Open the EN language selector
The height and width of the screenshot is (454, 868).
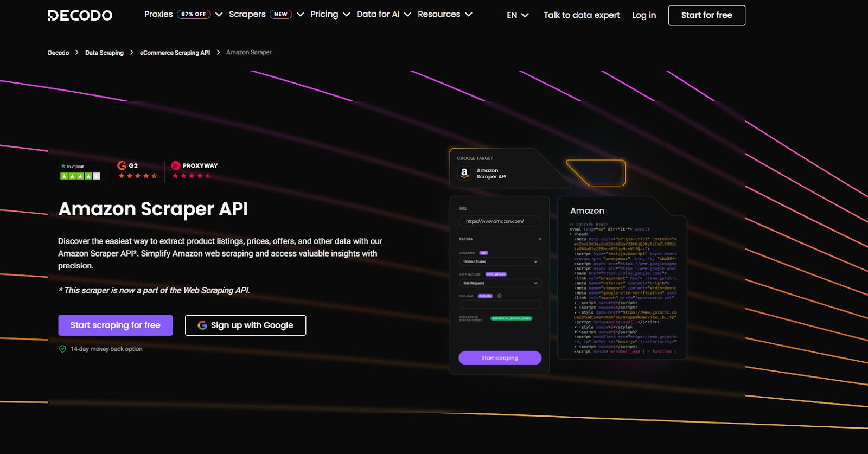click(518, 15)
